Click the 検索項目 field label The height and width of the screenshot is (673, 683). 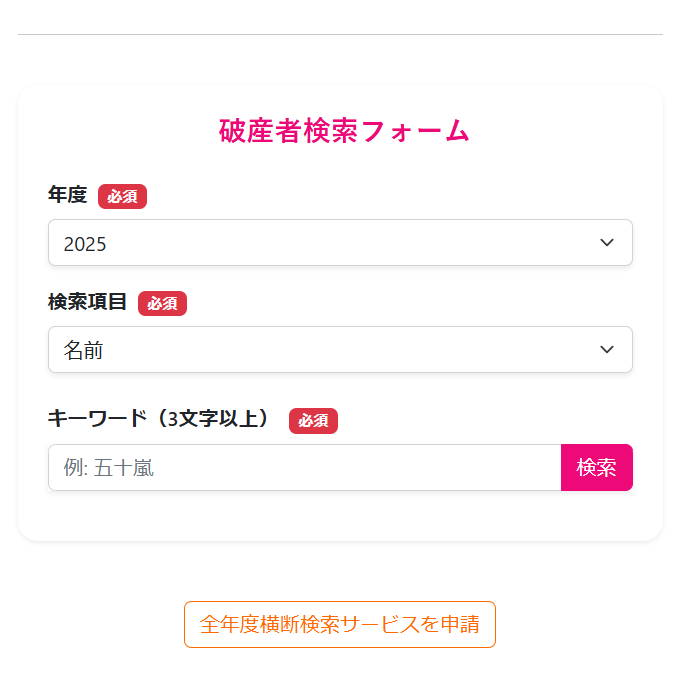click(88, 301)
